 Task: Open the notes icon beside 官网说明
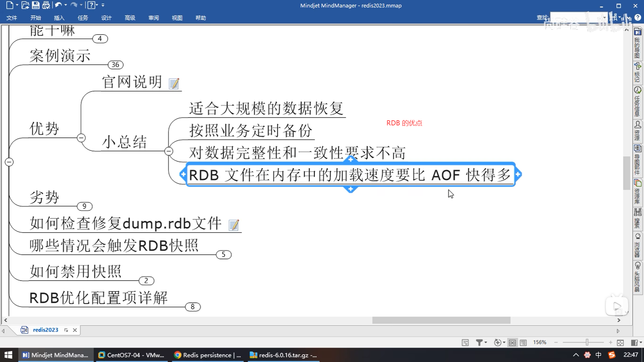[174, 83]
